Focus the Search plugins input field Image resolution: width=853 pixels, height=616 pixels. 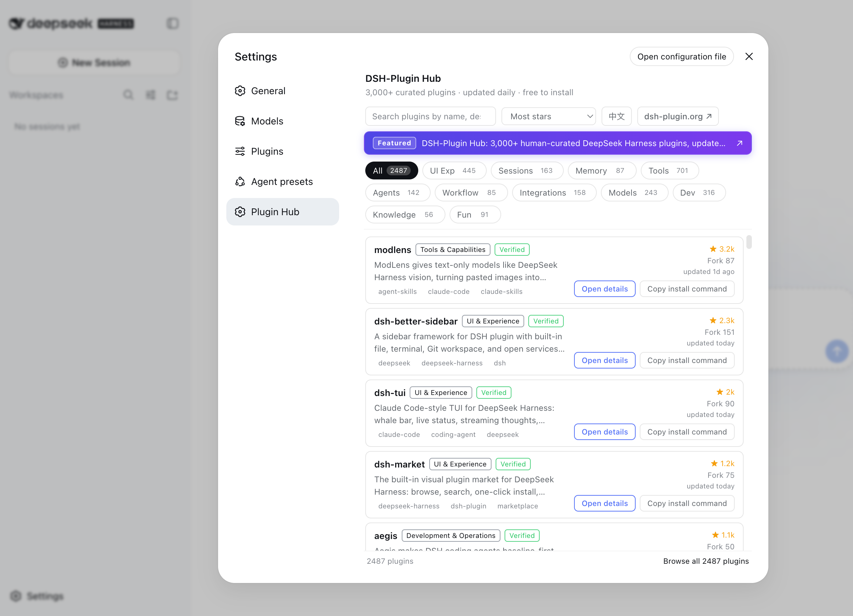[430, 116]
